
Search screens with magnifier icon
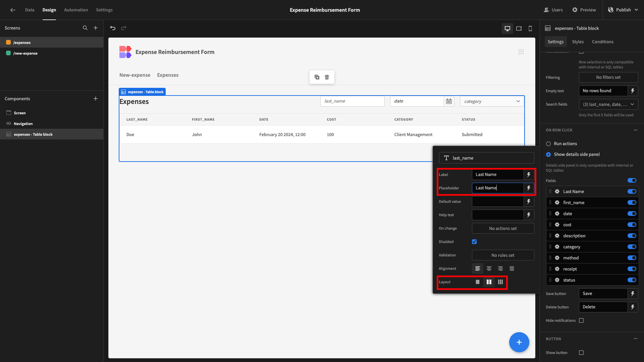pyautogui.click(x=85, y=28)
